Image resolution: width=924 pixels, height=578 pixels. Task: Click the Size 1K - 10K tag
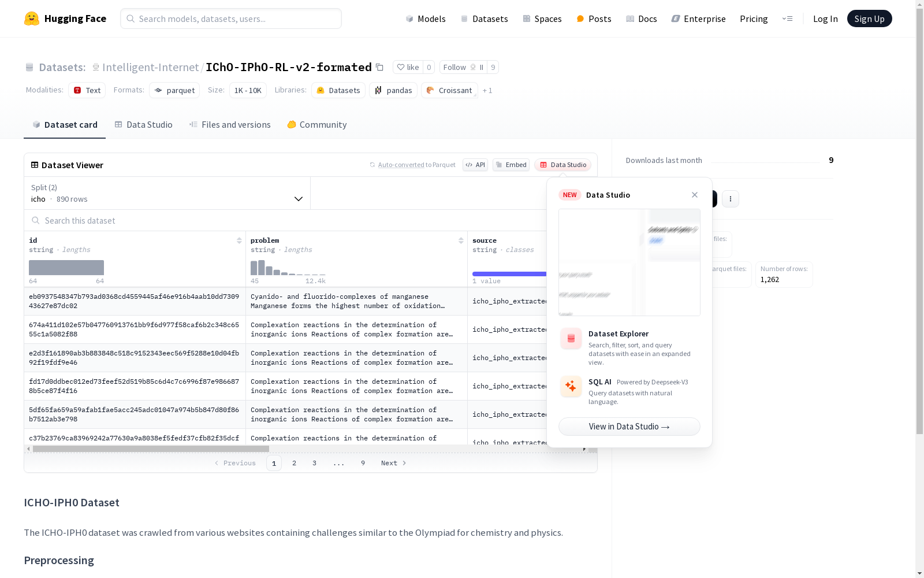pos(248,90)
